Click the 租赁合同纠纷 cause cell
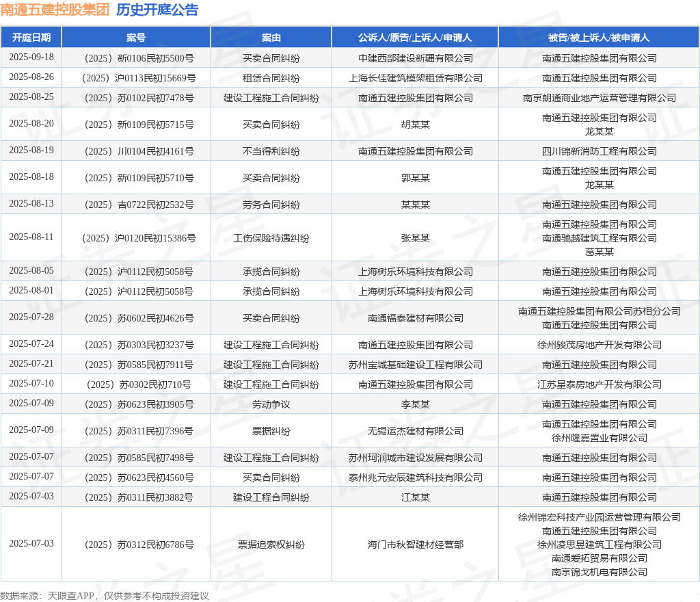 (271, 78)
